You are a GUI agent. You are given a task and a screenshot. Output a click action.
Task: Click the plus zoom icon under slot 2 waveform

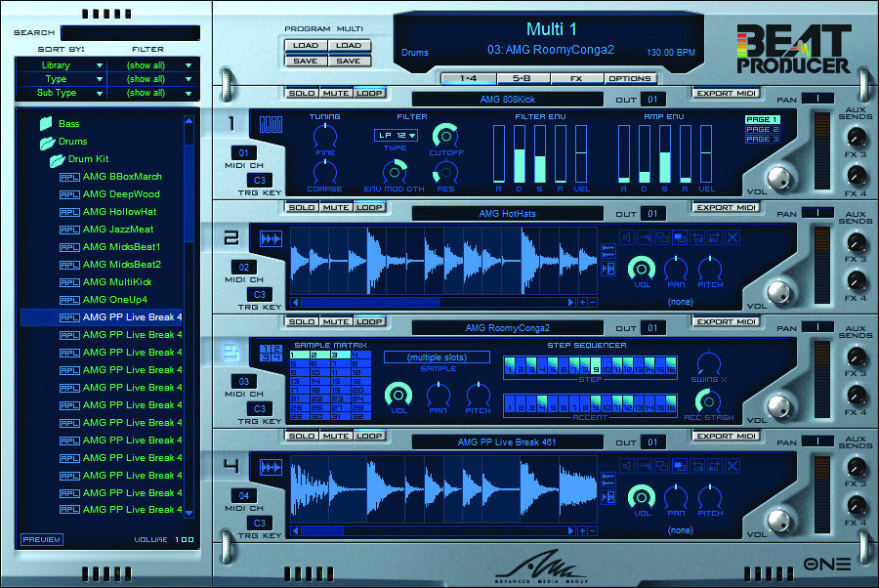(x=582, y=302)
